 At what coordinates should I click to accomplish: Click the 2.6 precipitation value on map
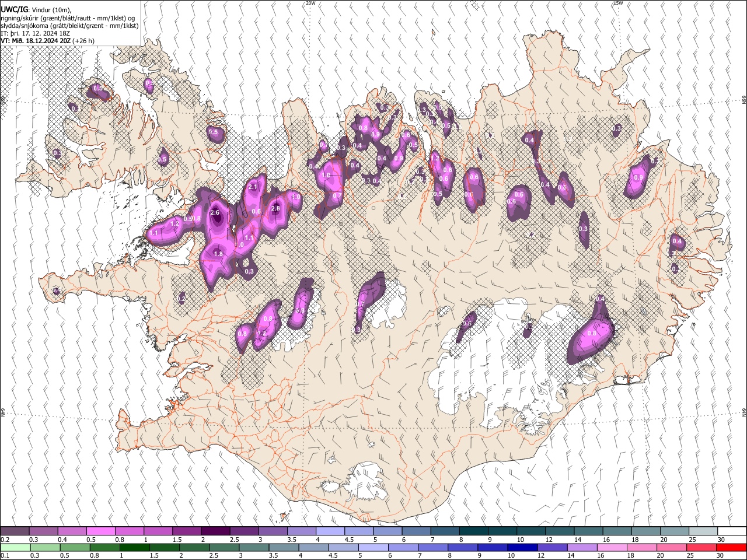click(215, 213)
